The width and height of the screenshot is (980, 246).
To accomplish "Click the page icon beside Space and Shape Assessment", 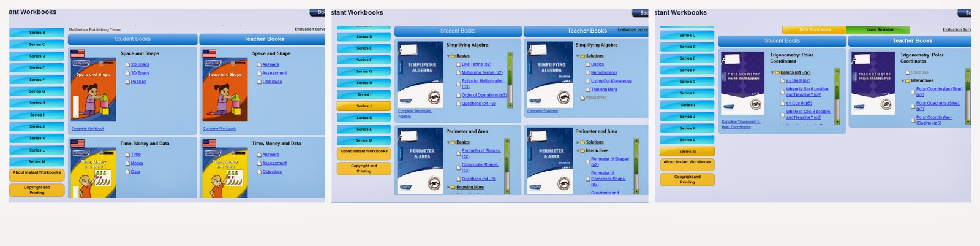I will coord(260,73).
